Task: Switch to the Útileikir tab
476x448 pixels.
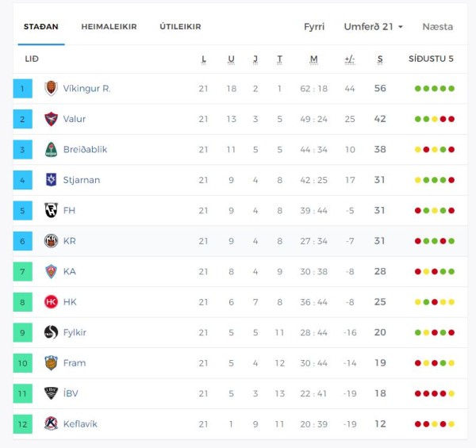Action: (180, 27)
